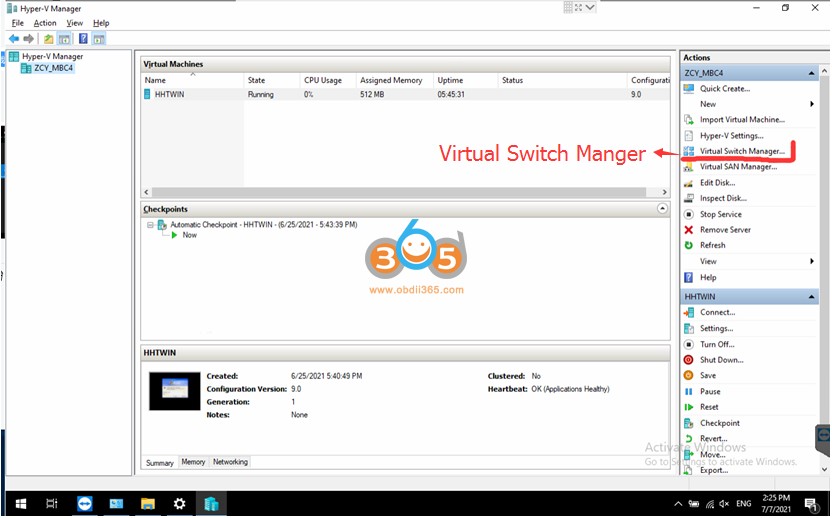832x518 pixels.
Task: Open File Explorer from the taskbar
Action: (x=148, y=504)
